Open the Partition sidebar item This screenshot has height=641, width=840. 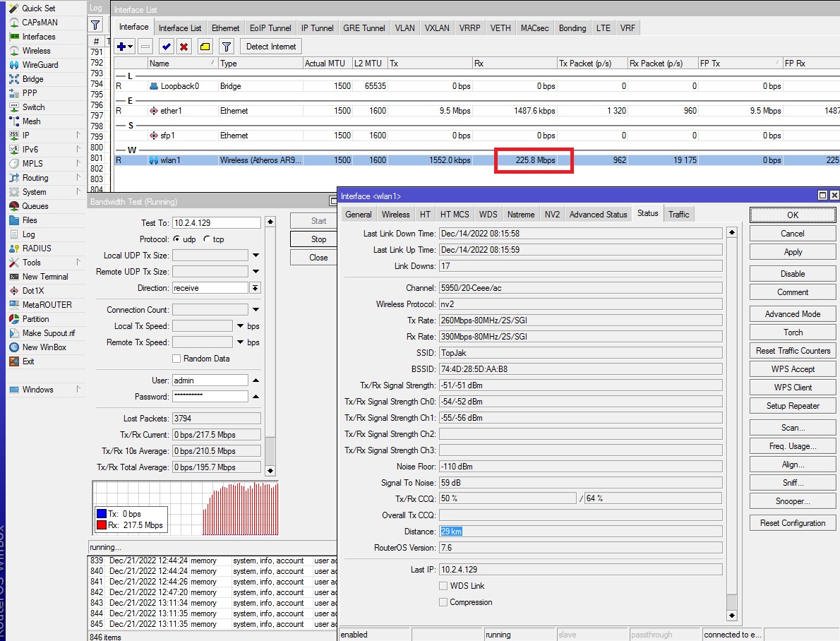35,319
